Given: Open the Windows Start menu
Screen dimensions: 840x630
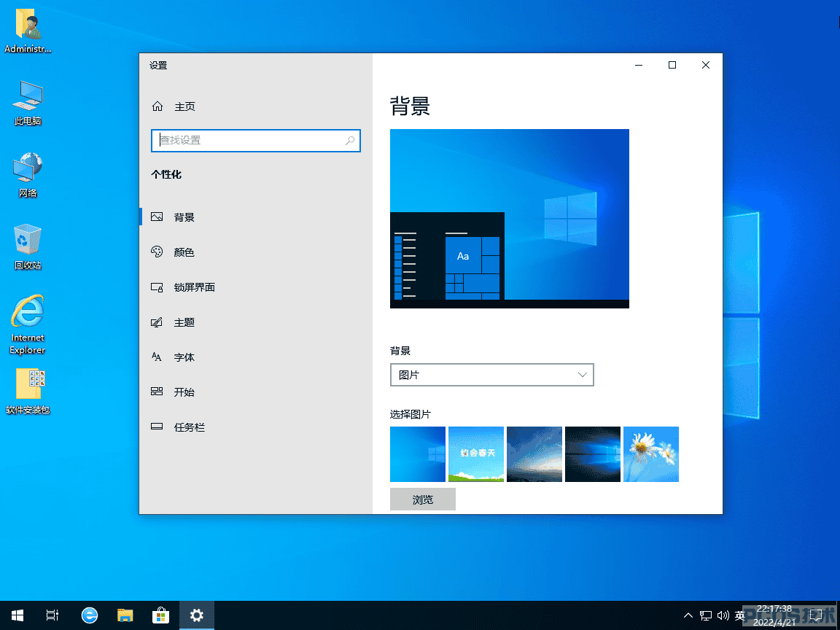Looking at the screenshot, I should [17, 615].
